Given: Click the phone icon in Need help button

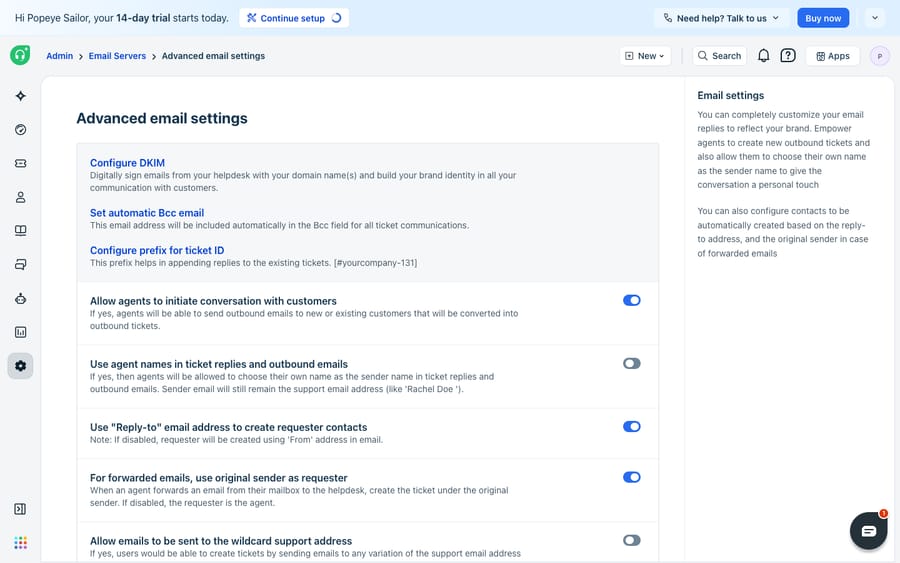Looking at the screenshot, I should [x=668, y=18].
